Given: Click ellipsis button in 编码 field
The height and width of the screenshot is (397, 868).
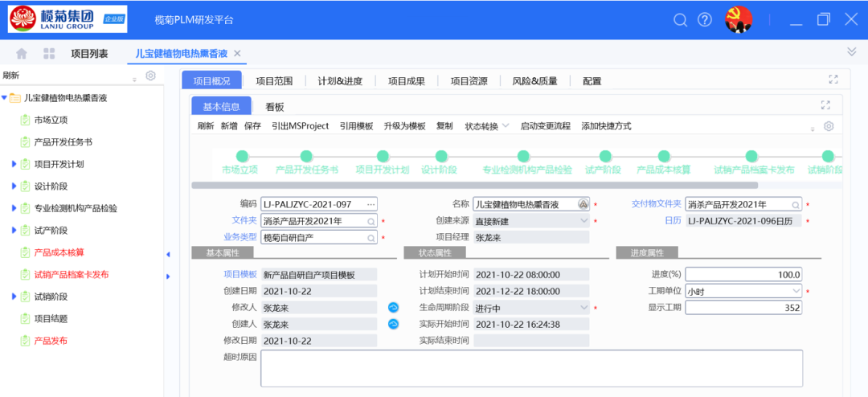Looking at the screenshot, I should point(371,204).
